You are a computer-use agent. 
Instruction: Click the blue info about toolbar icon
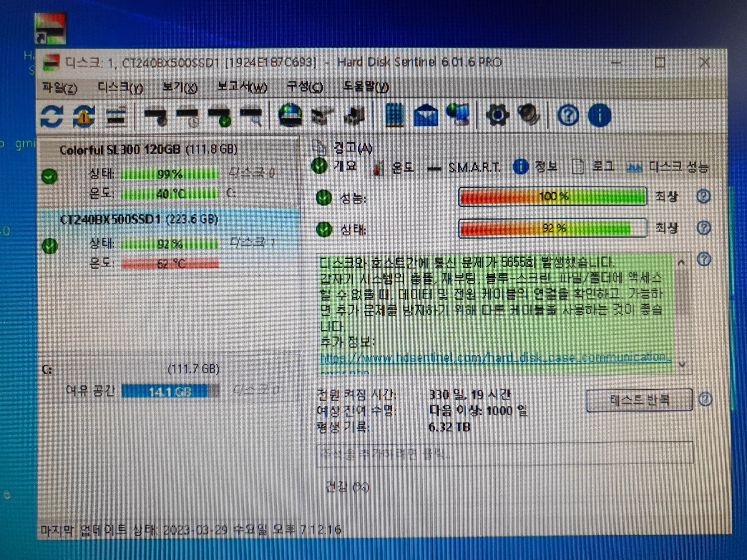pyautogui.click(x=599, y=116)
